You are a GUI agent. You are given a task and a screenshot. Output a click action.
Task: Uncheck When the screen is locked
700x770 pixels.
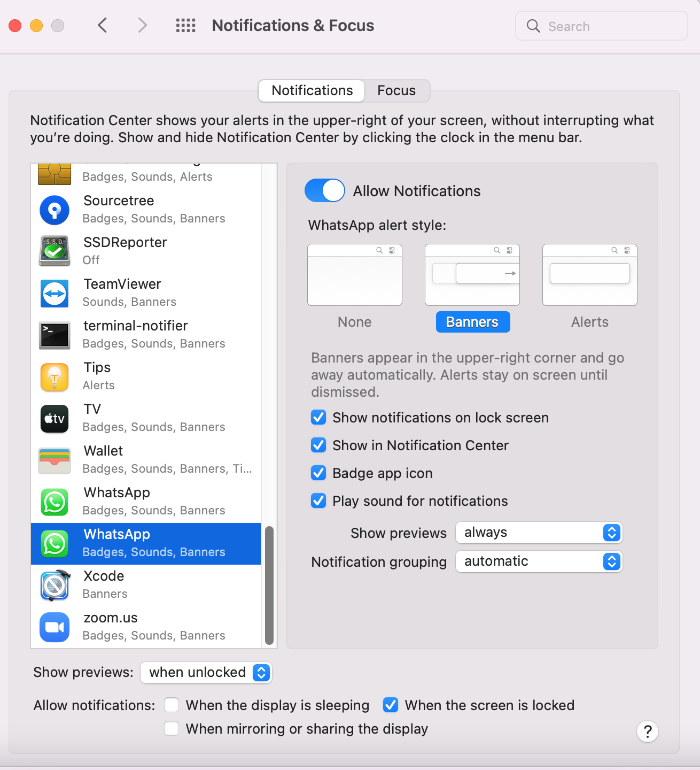click(391, 705)
